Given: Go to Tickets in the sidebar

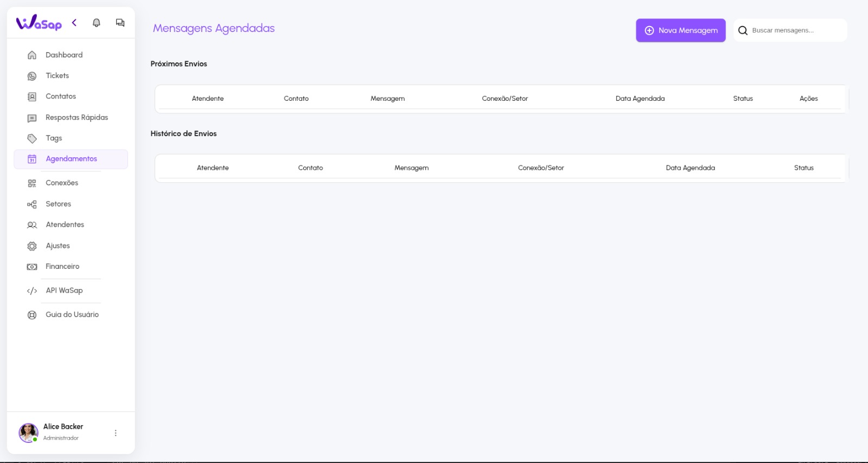Looking at the screenshot, I should click(57, 76).
